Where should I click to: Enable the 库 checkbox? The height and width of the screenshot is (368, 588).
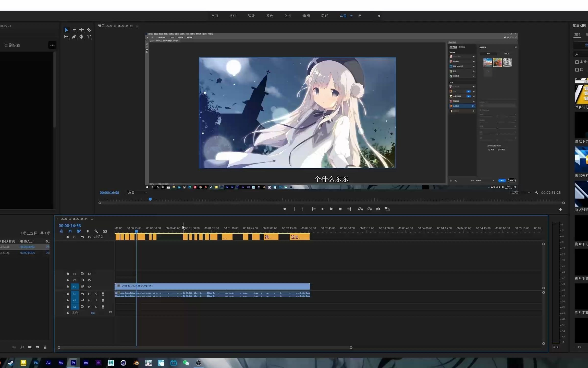pyautogui.click(x=577, y=70)
